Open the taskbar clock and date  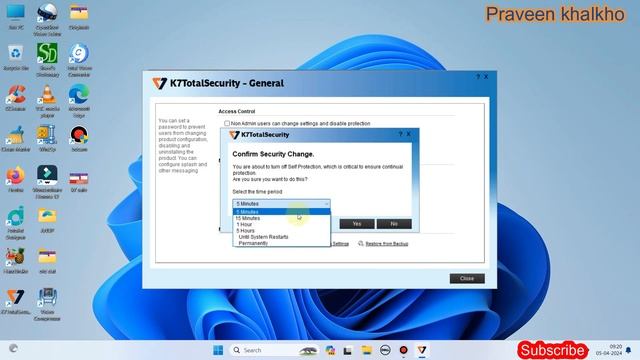609,350
